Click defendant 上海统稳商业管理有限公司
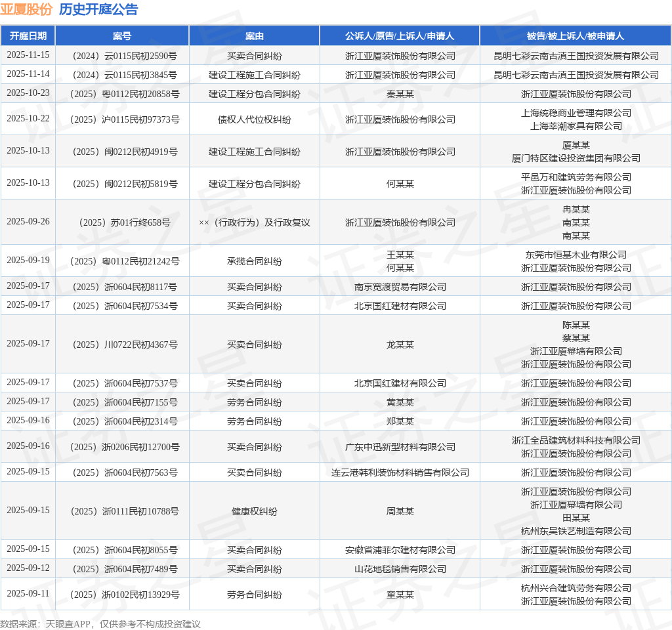Image resolution: width=672 pixels, height=630 pixels. [x=576, y=113]
